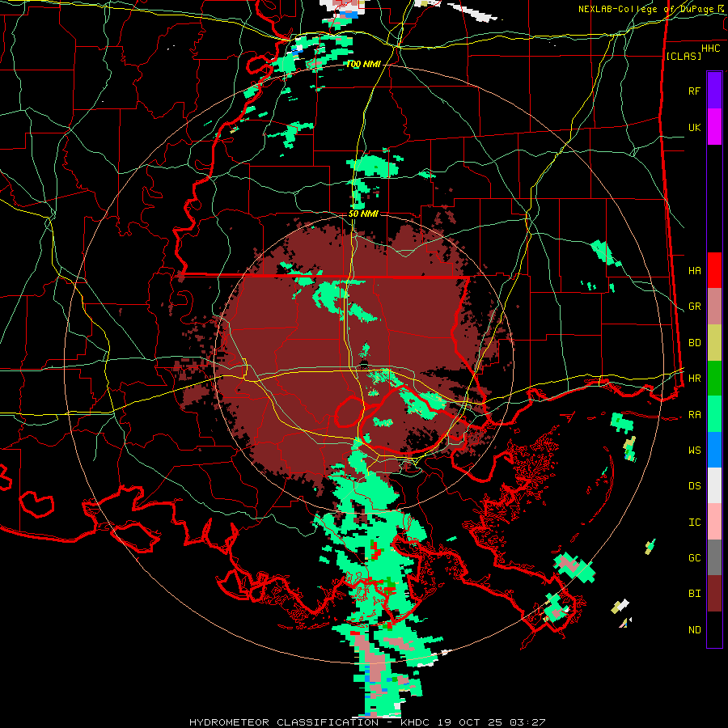
Task: Click the 50 NMI range ring label
Action: [363, 214]
